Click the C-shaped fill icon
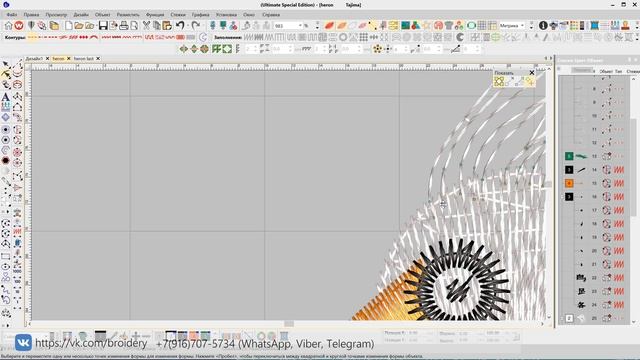 tap(460, 38)
